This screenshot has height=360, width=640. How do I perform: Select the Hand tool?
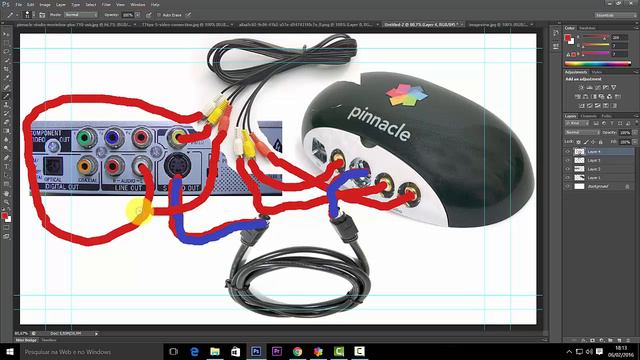tap(6, 193)
